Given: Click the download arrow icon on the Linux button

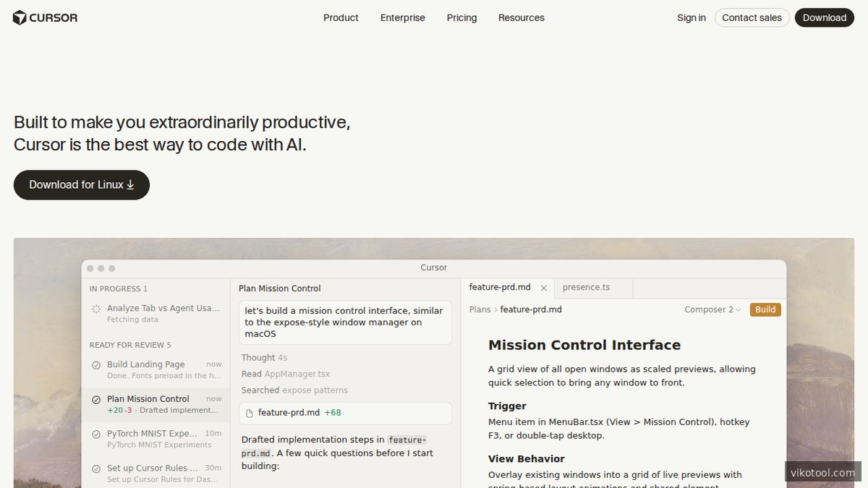Looking at the screenshot, I should [x=131, y=184].
